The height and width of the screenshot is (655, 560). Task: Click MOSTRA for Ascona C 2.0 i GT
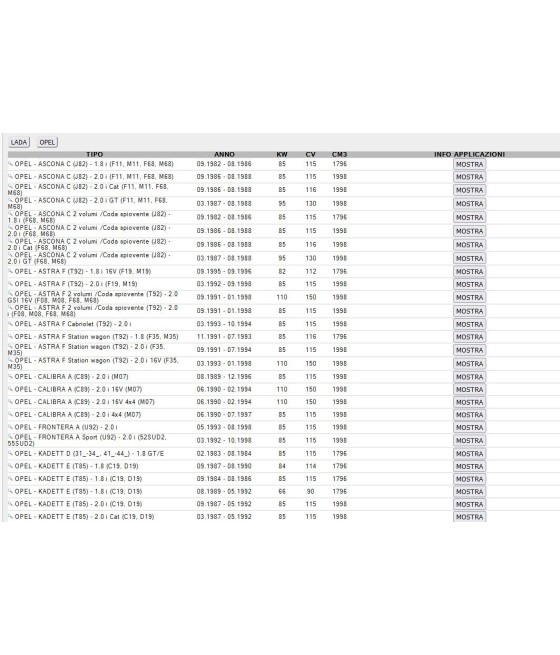[x=469, y=204]
